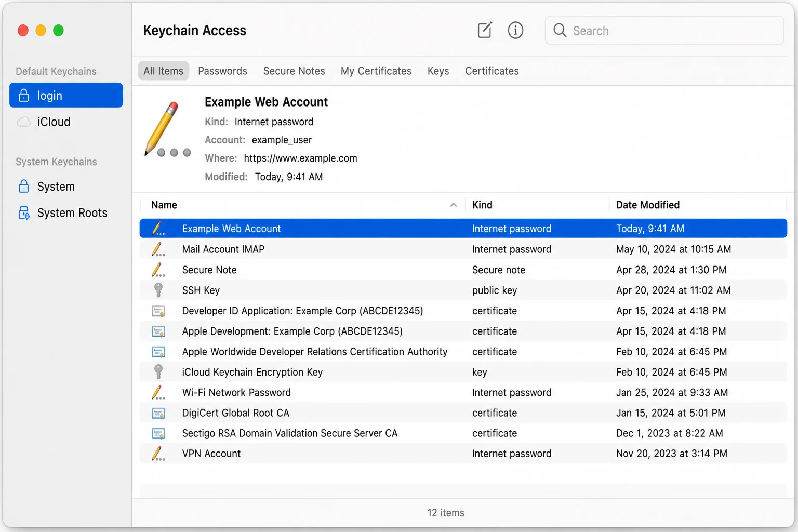Select the Mail Account IMAP entry
The height and width of the screenshot is (532, 798).
(x=223, y=249)
